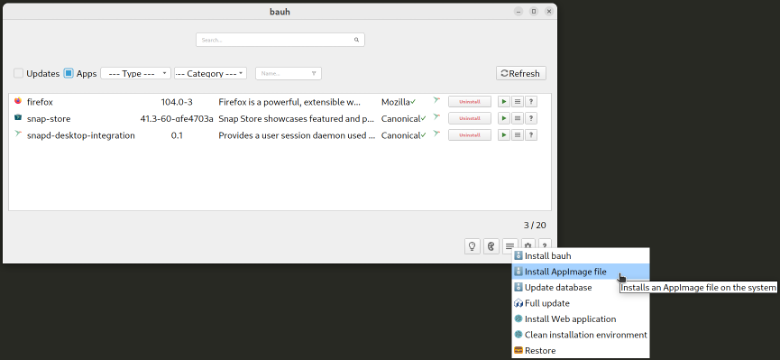Click the 3 / 20 counter text

(x=535, y=225)
